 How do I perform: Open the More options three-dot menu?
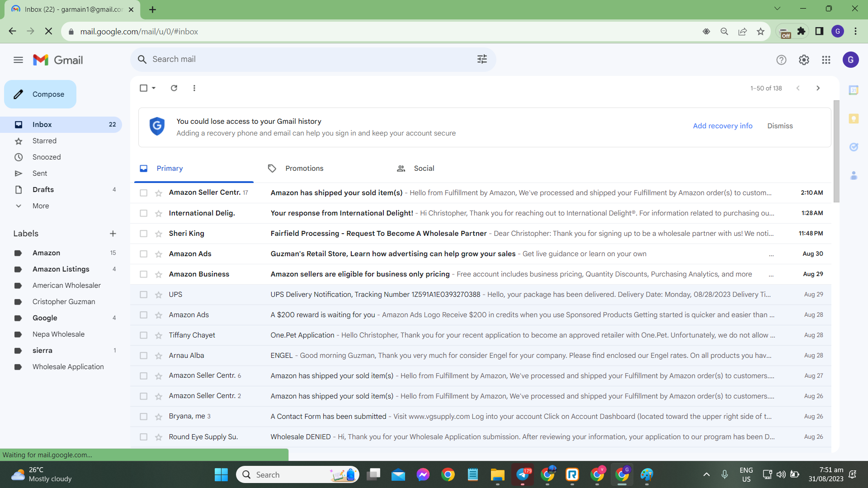click(194, 88)
